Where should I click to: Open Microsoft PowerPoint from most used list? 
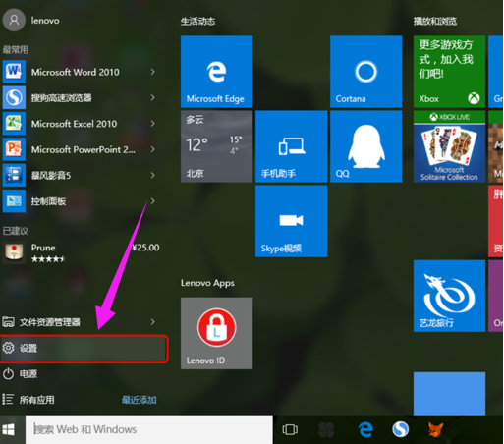[81, 149]
